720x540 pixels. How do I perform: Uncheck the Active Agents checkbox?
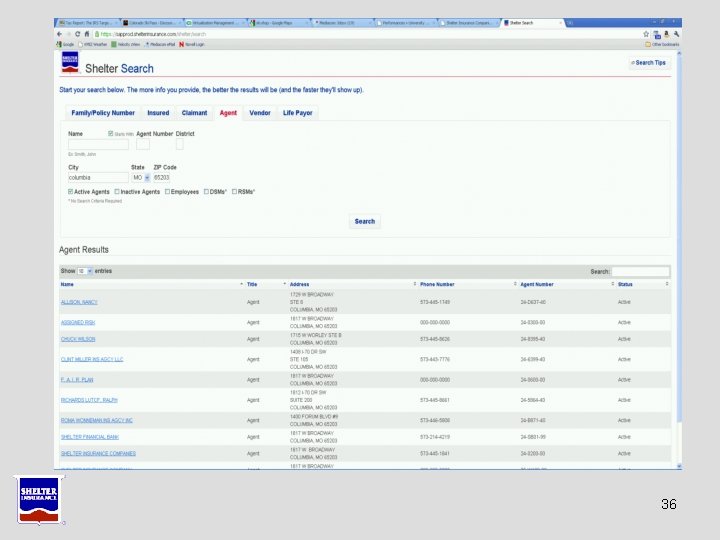pos(70,191)
